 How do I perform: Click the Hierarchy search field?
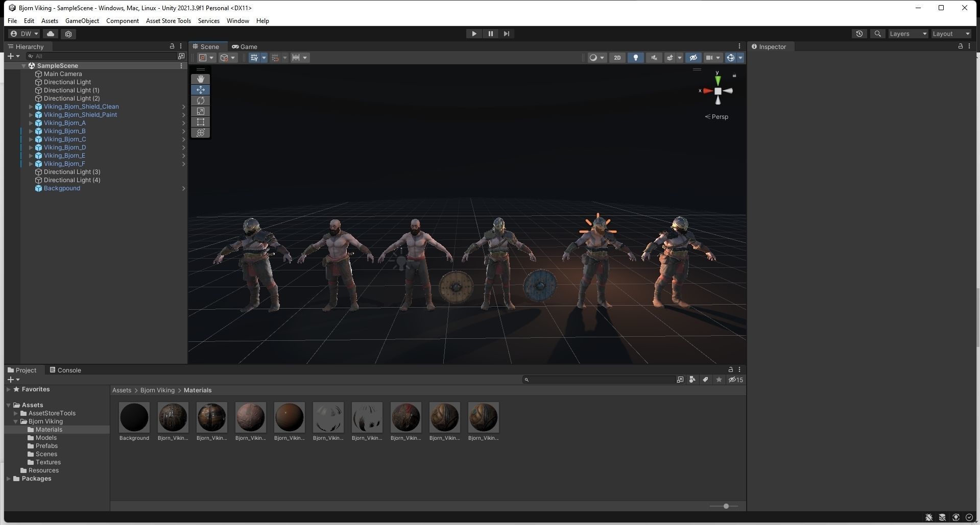pos(101,56)
